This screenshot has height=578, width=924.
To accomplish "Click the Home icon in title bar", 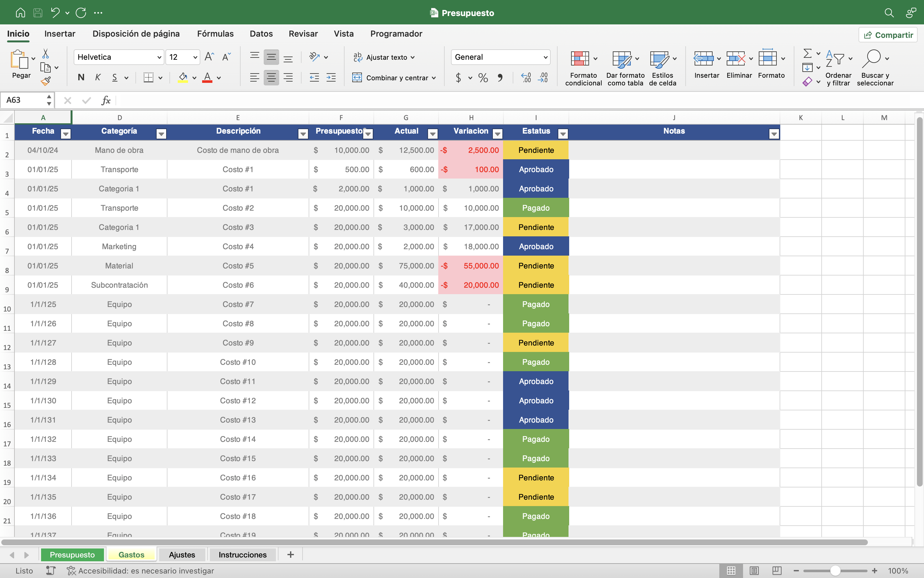I will (x=20, y=13).
